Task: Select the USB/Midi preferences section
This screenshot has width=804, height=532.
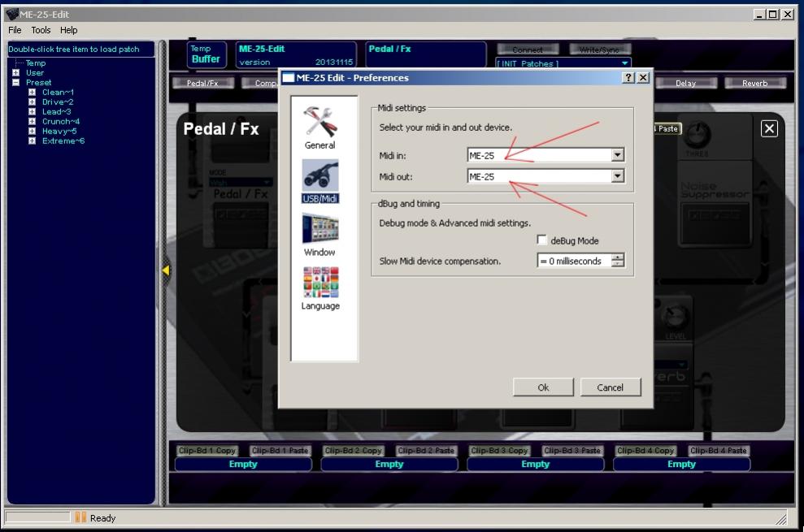Action: [320, 181]
